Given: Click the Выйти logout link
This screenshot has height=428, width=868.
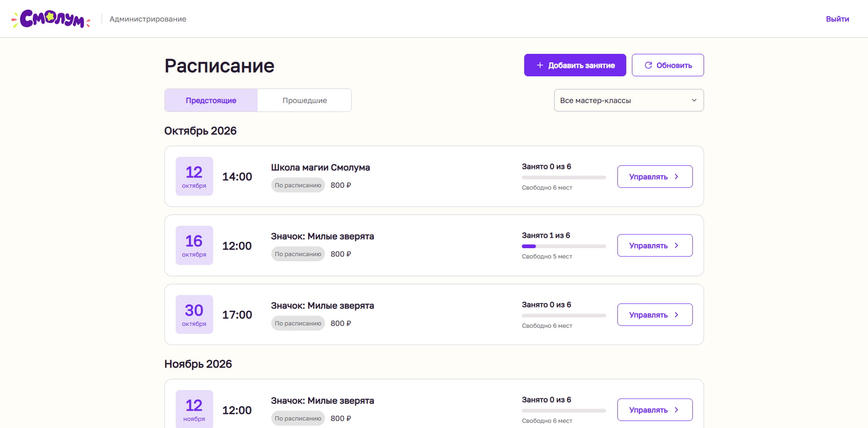Looking at the screenshot, I should 837,19.
